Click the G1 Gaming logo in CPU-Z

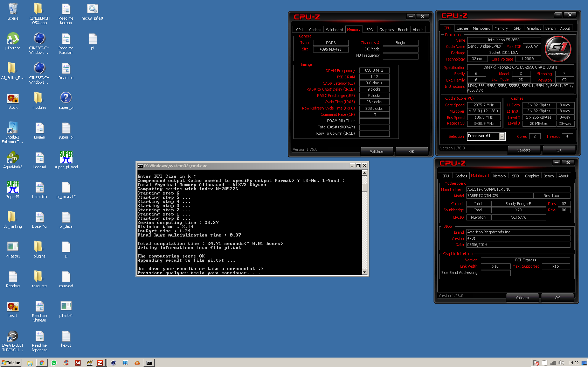(x=559, y=49)
